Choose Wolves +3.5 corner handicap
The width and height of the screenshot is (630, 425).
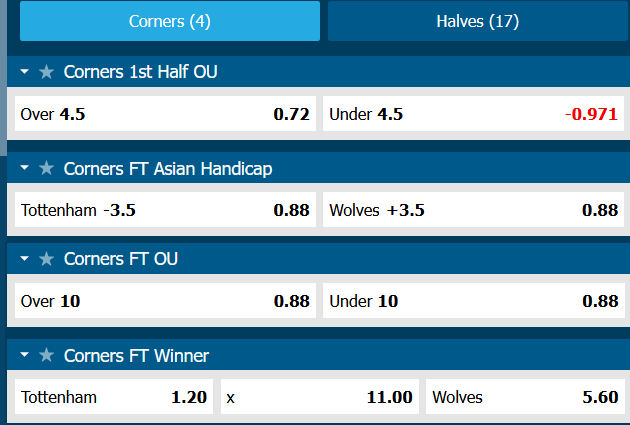click(x=473, y=211)
